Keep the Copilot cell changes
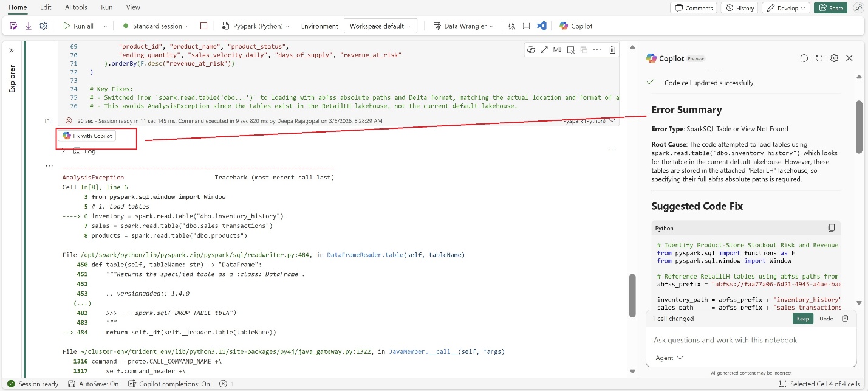This screenshot has width=868, height=391. [x=802, y=318]
